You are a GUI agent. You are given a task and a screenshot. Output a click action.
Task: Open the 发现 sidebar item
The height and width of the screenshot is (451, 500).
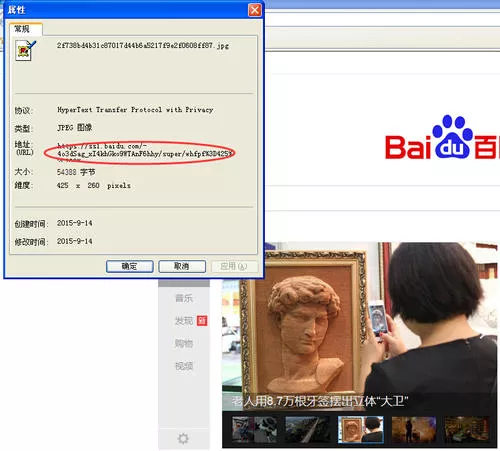tap(184, 321)
